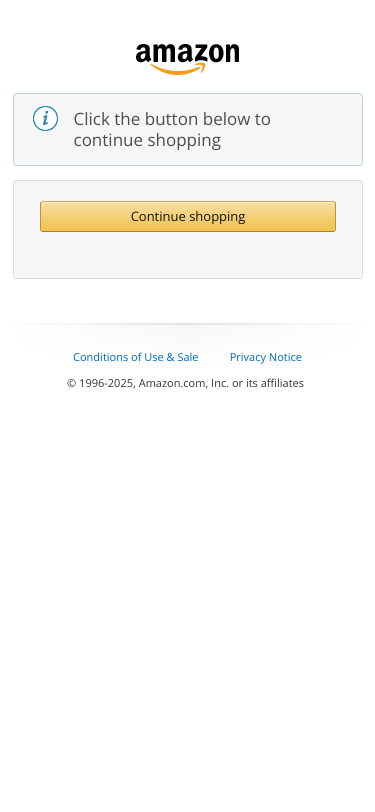
Task: Open the Privacy Notice link
Action: 266,357
